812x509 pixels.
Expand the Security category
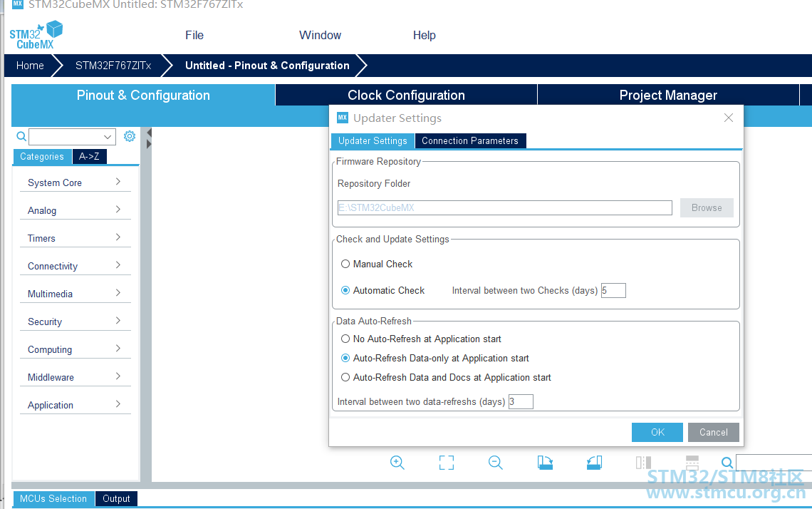tap(75, 322)
